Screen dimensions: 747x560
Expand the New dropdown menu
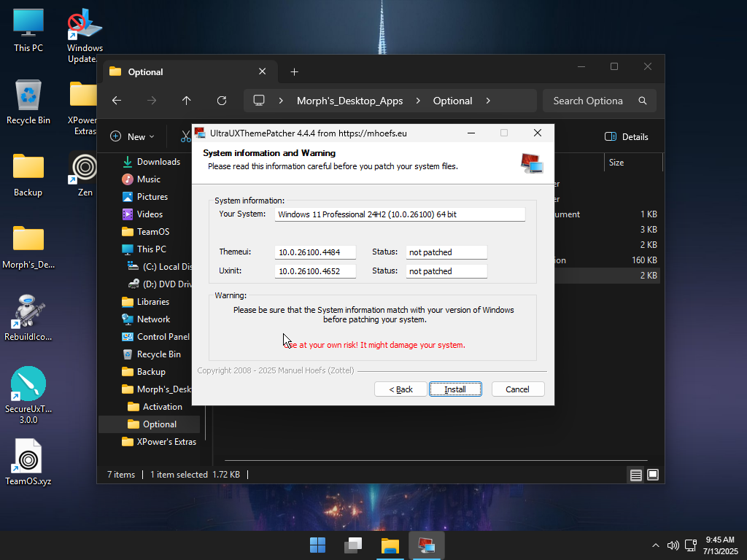point(133,136)
